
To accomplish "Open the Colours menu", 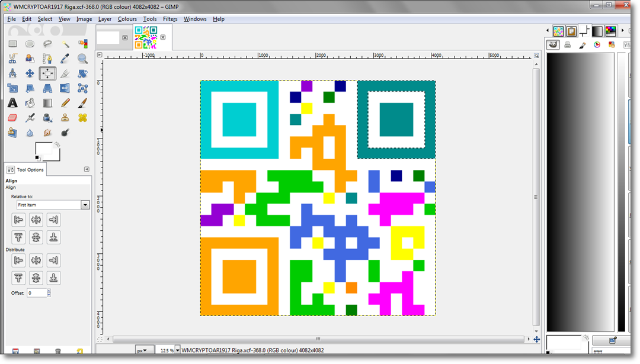I will pyautogui.click(x=127, y=19).
